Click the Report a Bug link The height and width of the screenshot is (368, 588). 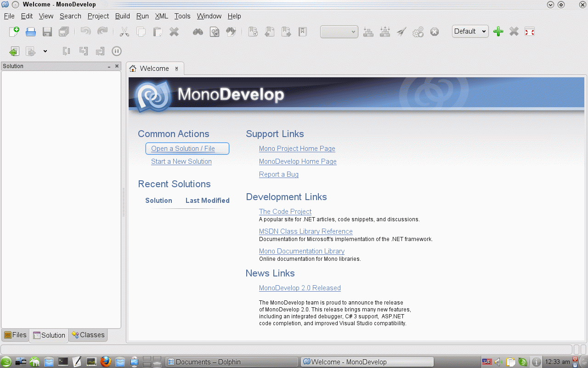point(279,174)
